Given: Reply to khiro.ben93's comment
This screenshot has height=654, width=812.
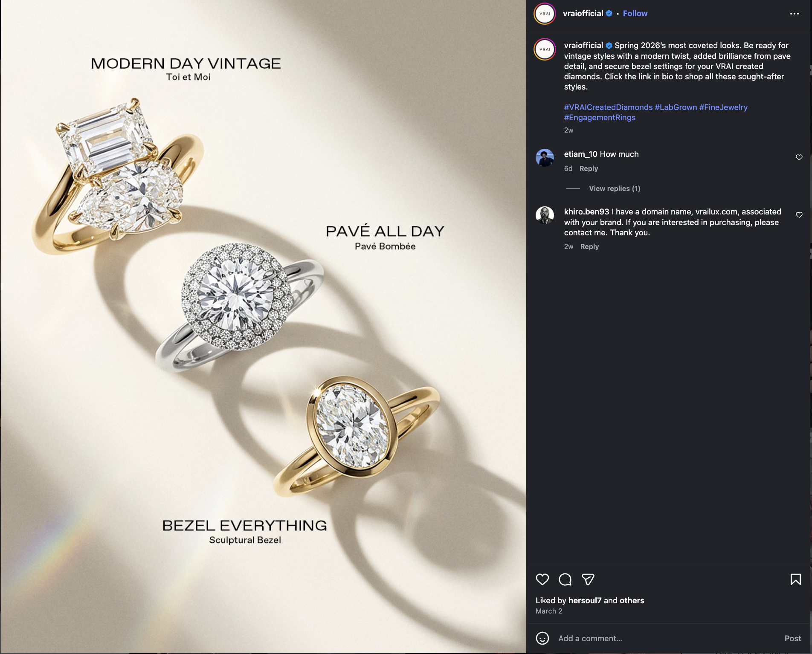Looking at the screenshot, I should [x=589, y=246].
